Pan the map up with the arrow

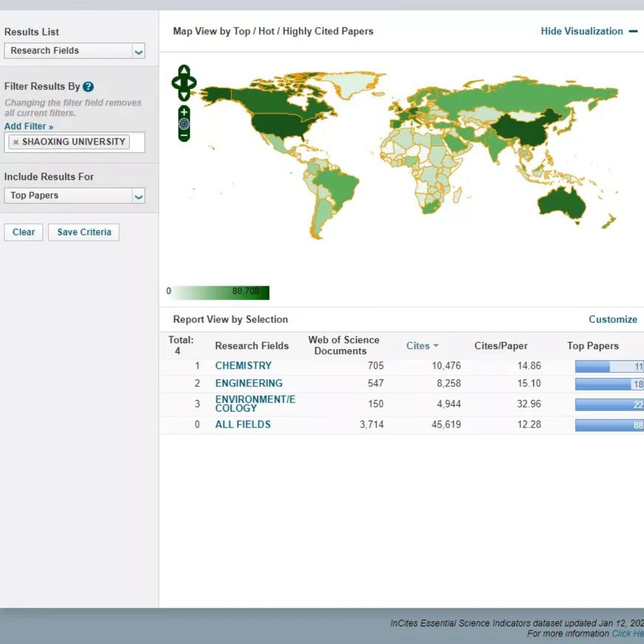(x=184, y=70)
